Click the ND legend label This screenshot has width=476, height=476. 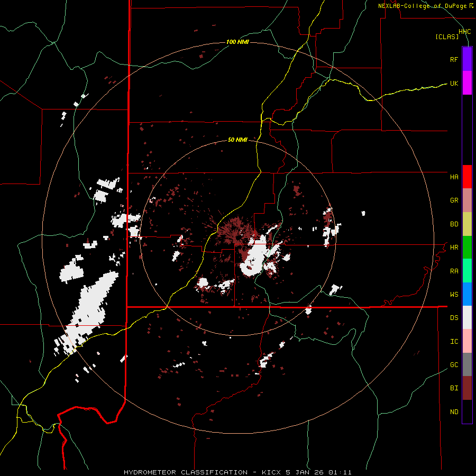(454, 412)
